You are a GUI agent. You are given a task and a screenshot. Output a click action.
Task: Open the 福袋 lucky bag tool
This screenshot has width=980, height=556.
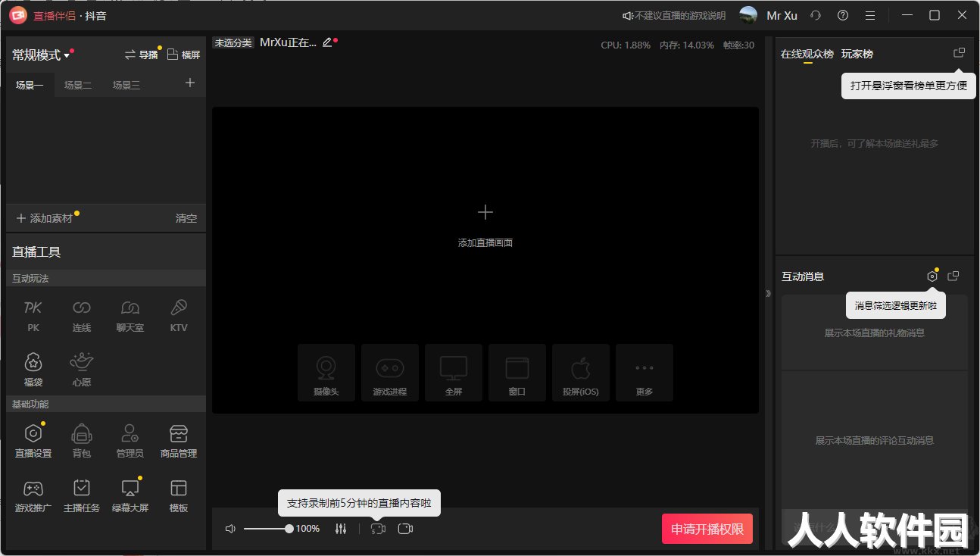(33, 370)
